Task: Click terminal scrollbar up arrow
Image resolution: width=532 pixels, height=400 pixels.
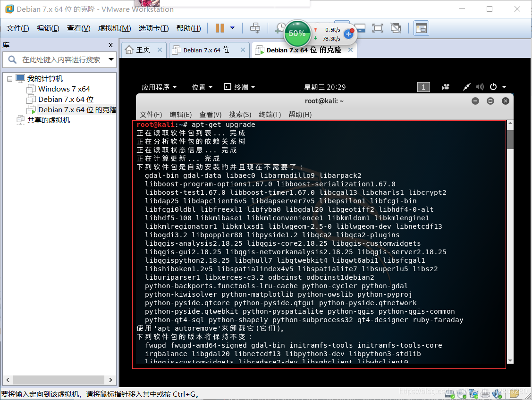Action: (x=510, y=124)
